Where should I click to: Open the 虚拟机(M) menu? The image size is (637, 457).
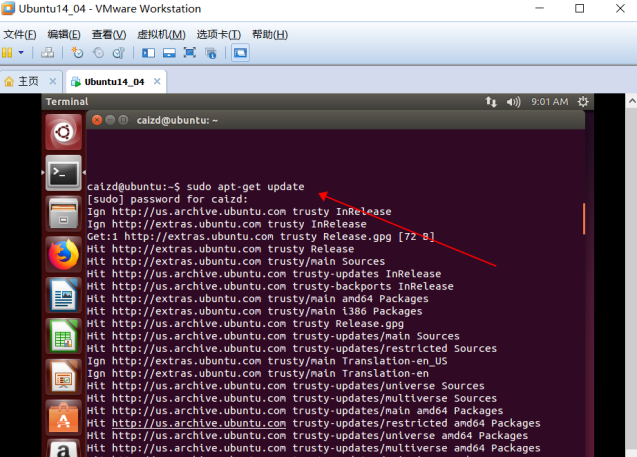tap(161, 35)
